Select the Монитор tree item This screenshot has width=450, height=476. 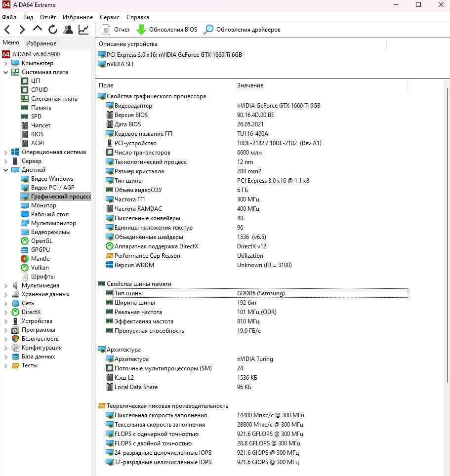pyautogui.click(x=43, y=205)
